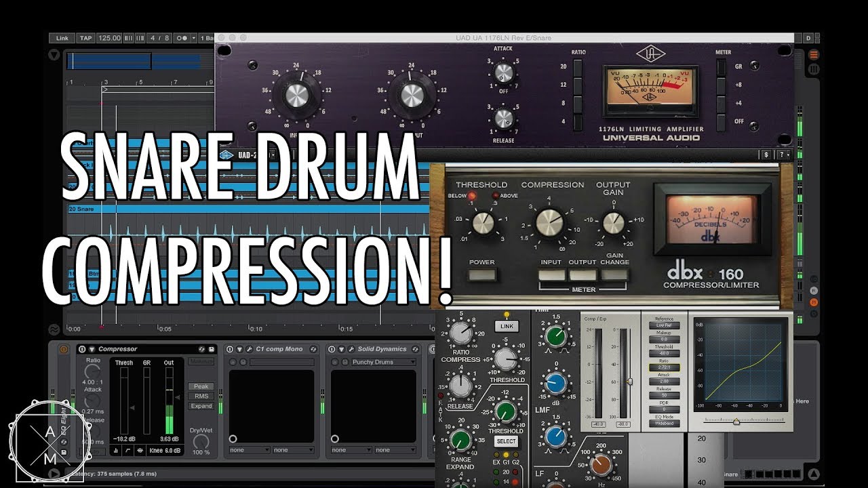Click the Compressor Ratio knob
Image resolution: width=868 pixels, height=488 pixels.
pyautogui.click(x=93, y=371)
